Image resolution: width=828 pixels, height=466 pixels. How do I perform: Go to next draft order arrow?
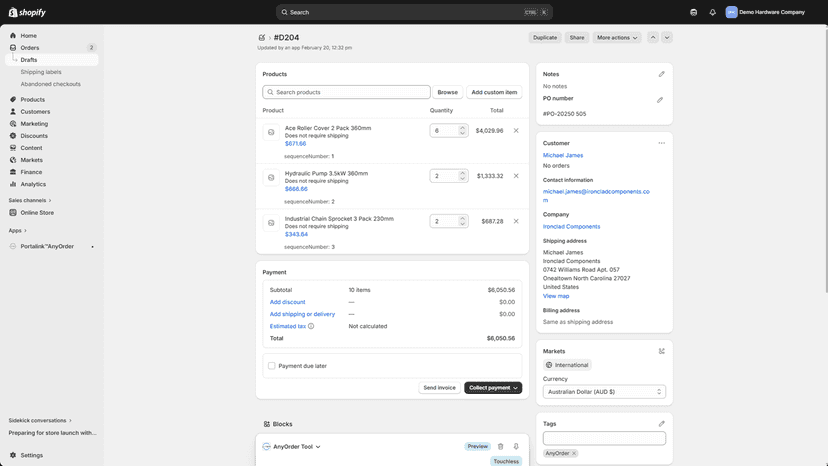point(667,38)
